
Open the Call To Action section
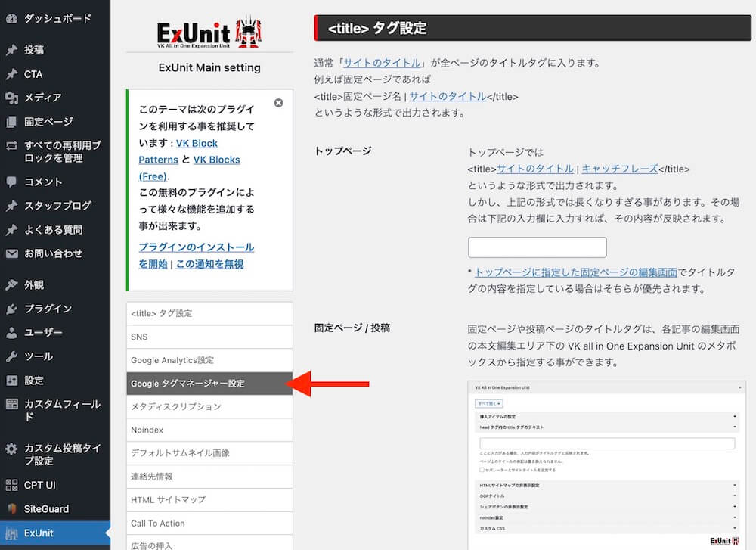[x=209, y=524]
